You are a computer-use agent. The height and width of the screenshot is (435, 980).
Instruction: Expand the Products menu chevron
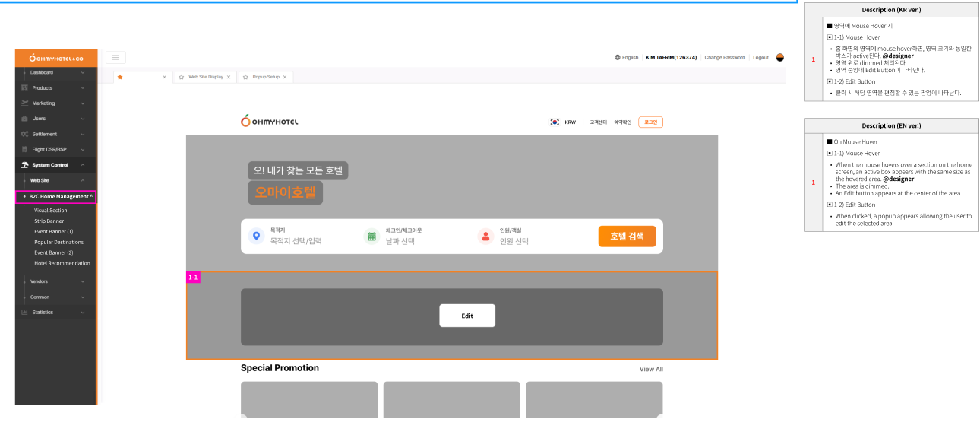(x=82, y=88)
